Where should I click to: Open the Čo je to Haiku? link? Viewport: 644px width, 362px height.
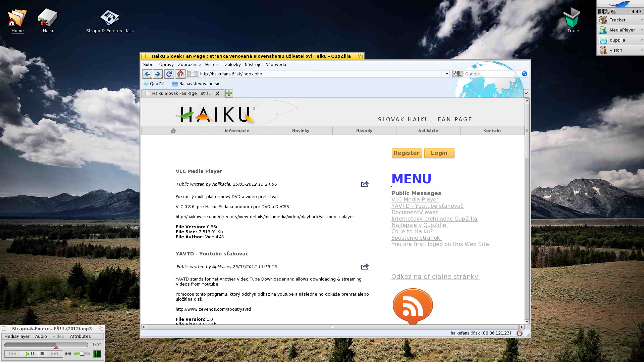click(412, 232)
